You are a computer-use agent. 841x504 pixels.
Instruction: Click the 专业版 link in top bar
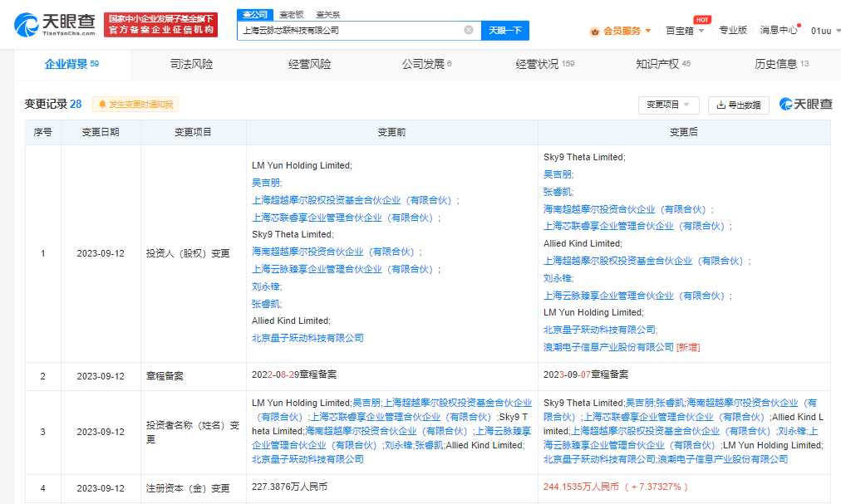(x=733, y=30)
